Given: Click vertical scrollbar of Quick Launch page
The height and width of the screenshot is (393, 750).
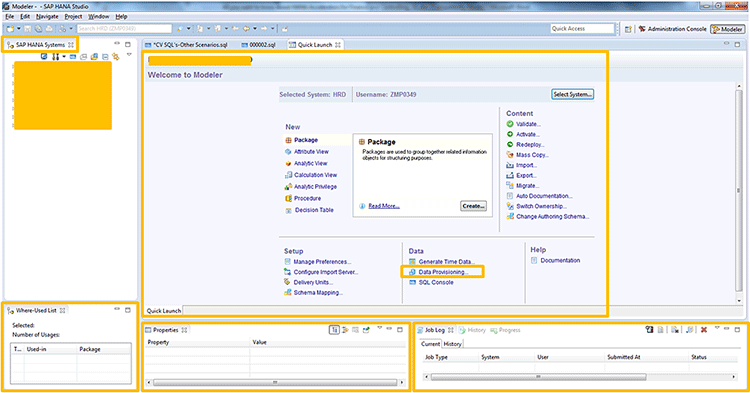Looking at the screenshot, I should pyautogui.click(x=739, y=191).
